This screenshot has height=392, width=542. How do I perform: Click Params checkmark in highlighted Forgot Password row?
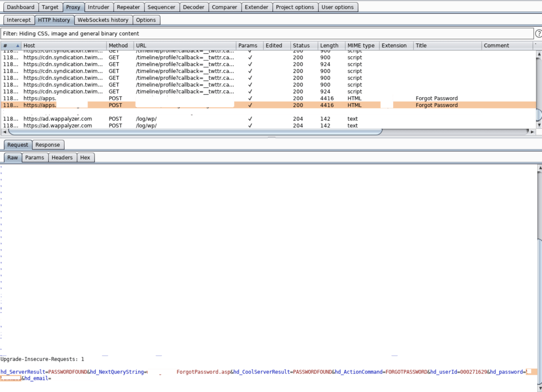point(250,105)
